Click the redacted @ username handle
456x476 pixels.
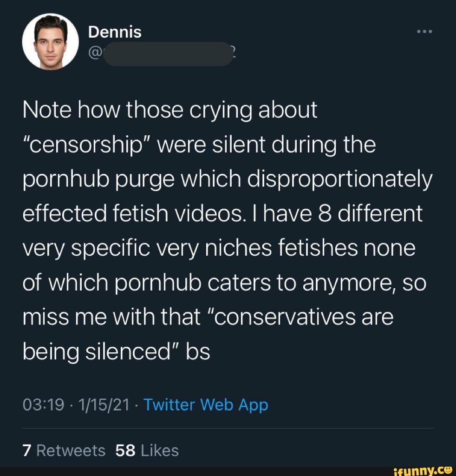(x=167, y=54)
